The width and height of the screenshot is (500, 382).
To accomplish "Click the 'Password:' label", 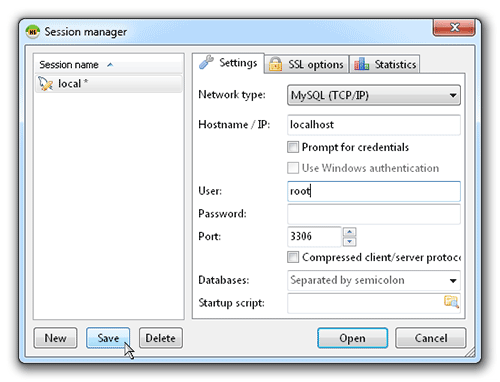I will pos(222,214).
